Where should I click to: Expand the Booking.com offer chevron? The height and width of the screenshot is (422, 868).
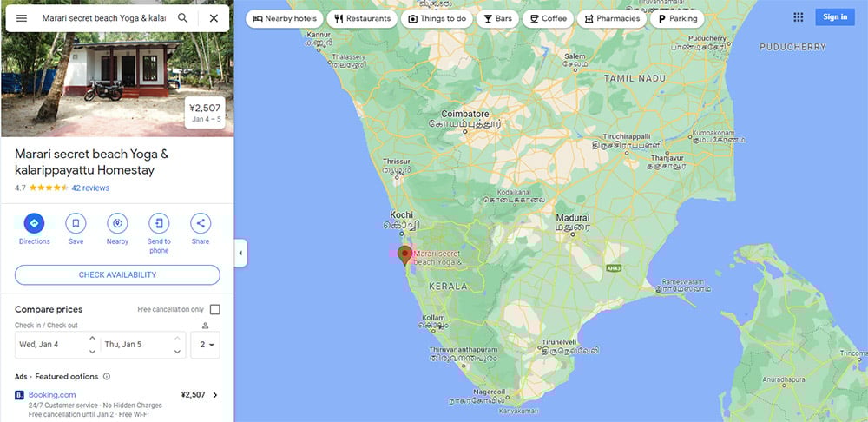pos(215,395)
